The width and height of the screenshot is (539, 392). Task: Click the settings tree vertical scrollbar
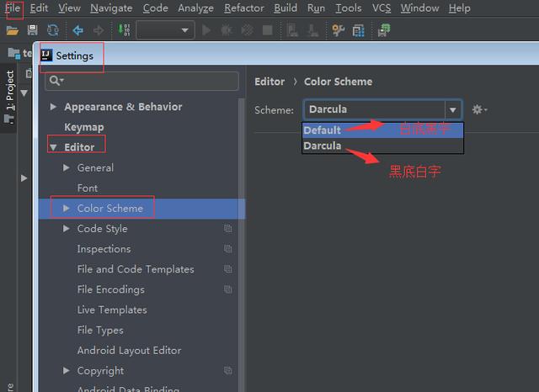242,245
